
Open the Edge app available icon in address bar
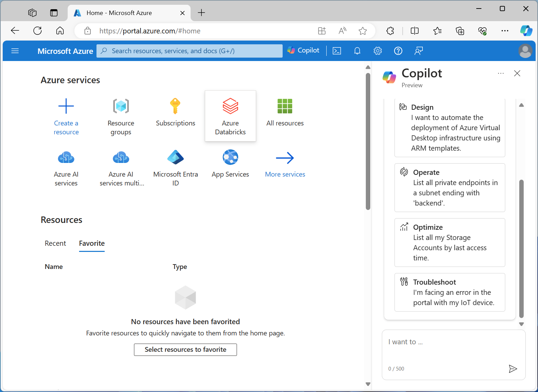click(322, 31)
